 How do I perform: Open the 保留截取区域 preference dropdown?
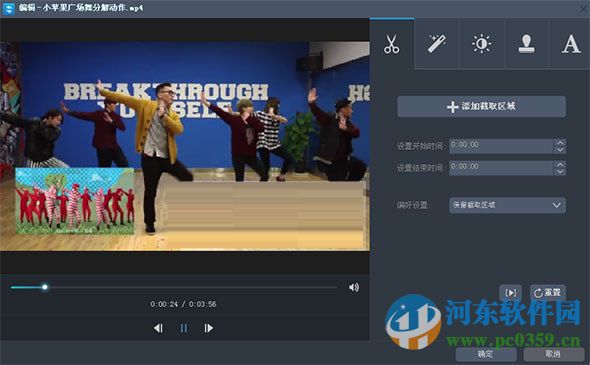pos(507,205)
